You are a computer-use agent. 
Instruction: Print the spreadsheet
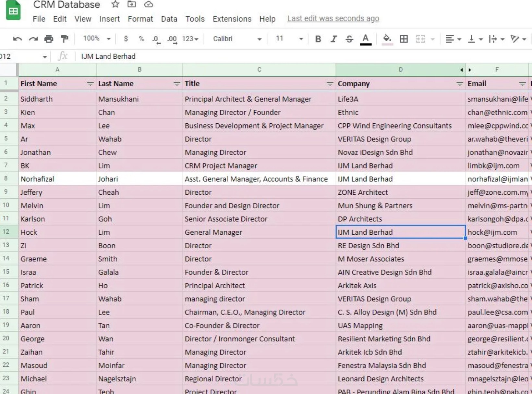[49, 39]
